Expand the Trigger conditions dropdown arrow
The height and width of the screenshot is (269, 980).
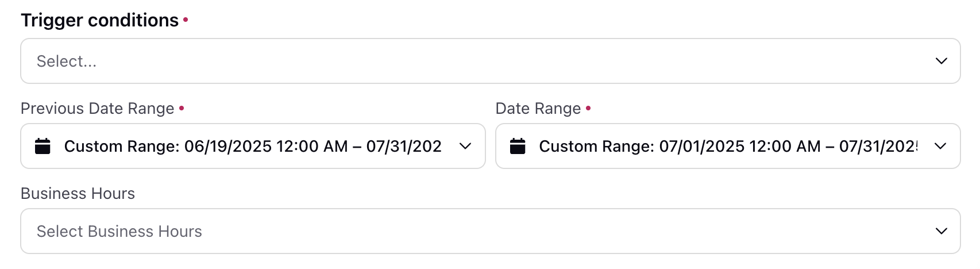coord(941,61)
